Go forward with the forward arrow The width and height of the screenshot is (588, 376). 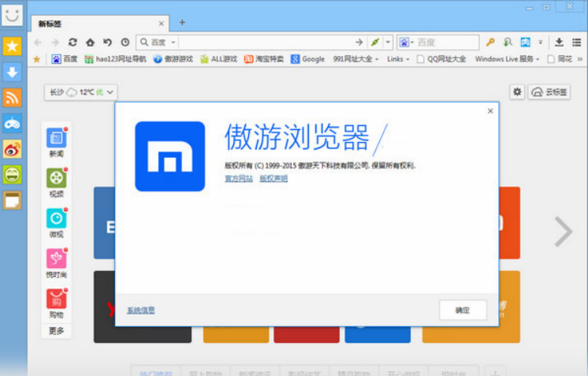pos(55,43)
